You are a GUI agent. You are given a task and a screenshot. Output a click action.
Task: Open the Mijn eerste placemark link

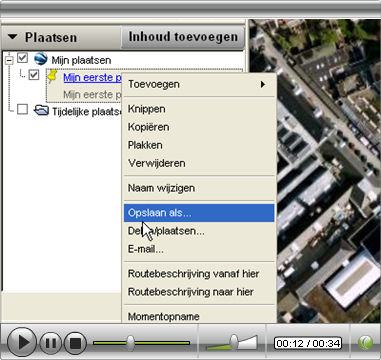point(92,77)
